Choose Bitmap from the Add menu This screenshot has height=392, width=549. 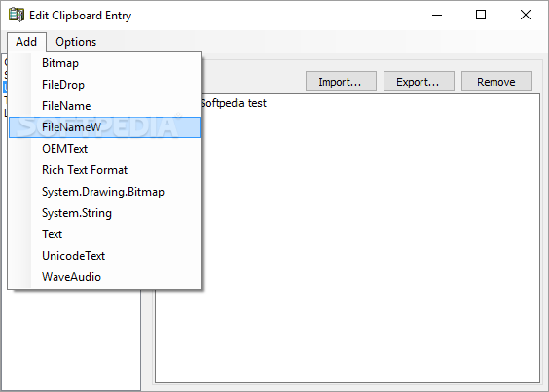pos(104,63)
